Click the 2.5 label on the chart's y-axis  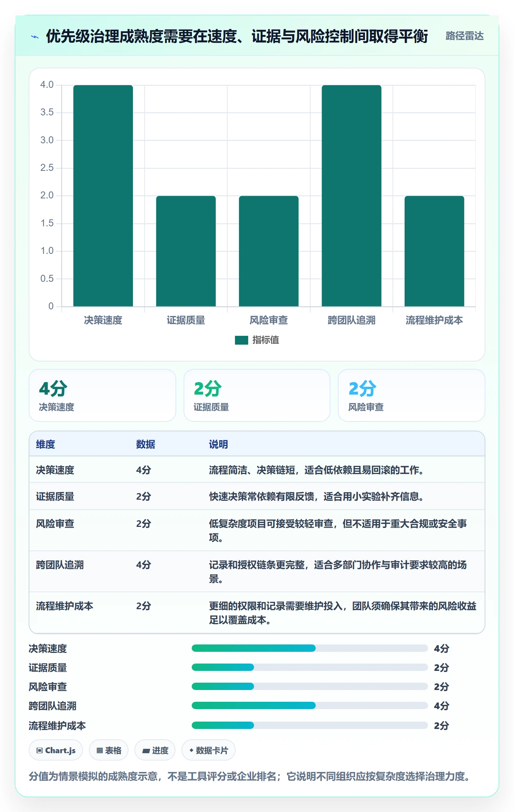tap(47, 168)
